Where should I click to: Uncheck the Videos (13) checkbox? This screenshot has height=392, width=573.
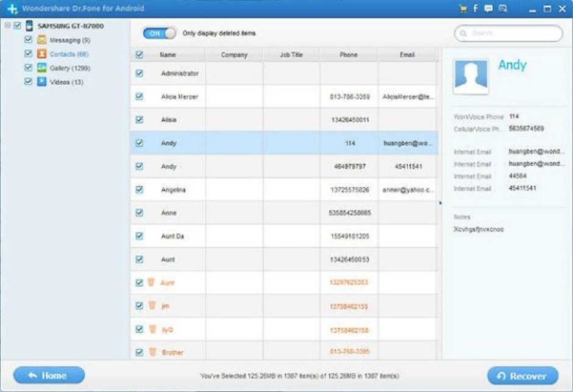tap(27, 80)
